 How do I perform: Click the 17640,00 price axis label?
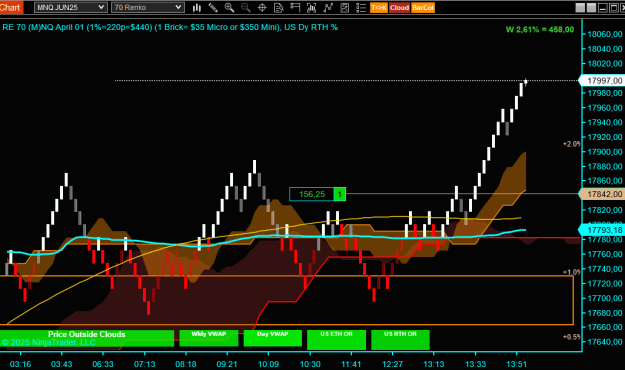tap(605, 342)
